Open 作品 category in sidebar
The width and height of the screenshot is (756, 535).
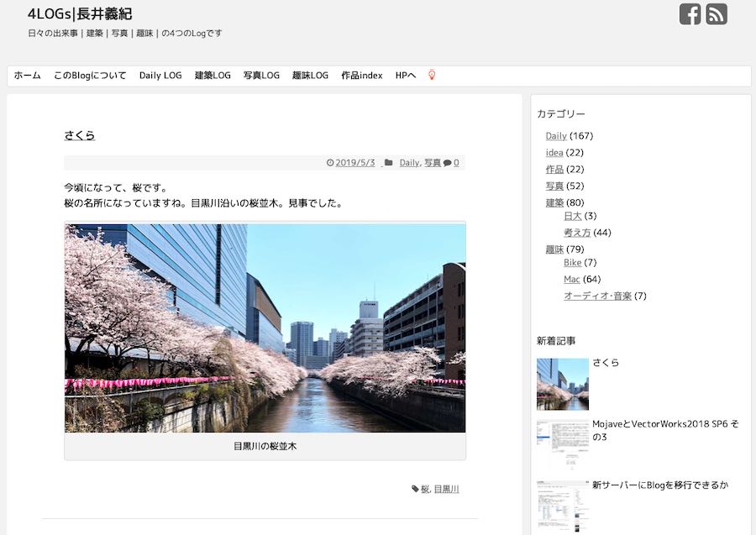pos(554,170)
